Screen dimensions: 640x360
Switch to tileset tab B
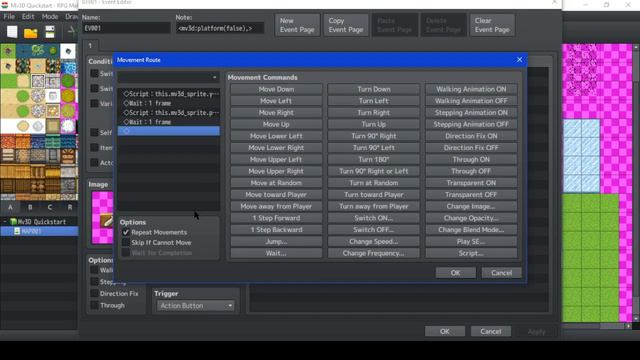pos(30,207)
